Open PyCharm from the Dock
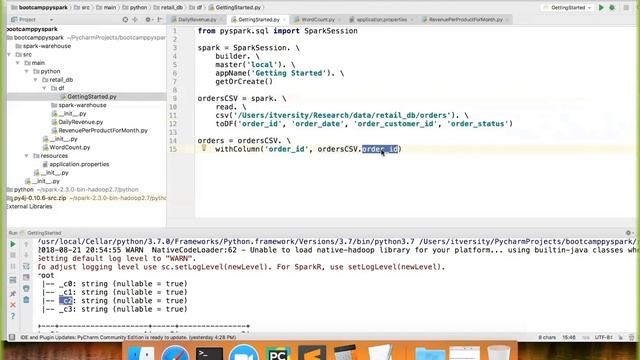 278,354
